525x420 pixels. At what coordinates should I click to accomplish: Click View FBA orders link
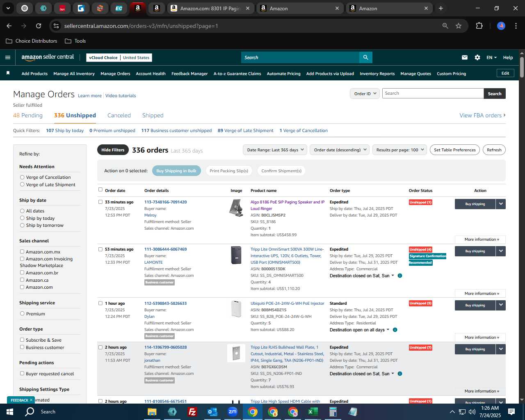click(x=482, y=115)
